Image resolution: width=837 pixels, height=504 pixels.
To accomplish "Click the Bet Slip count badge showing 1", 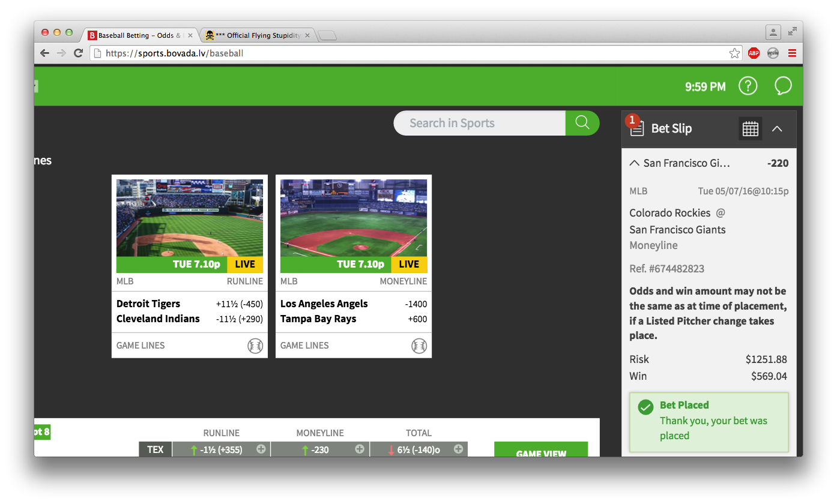I will [x=632, y=121].
